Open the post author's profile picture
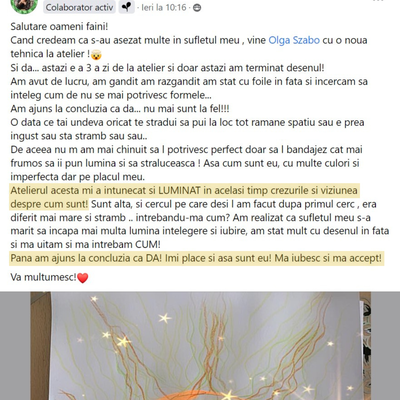This screenshot has height=400, width=400. pyautogui.click(x=24, y=4)
